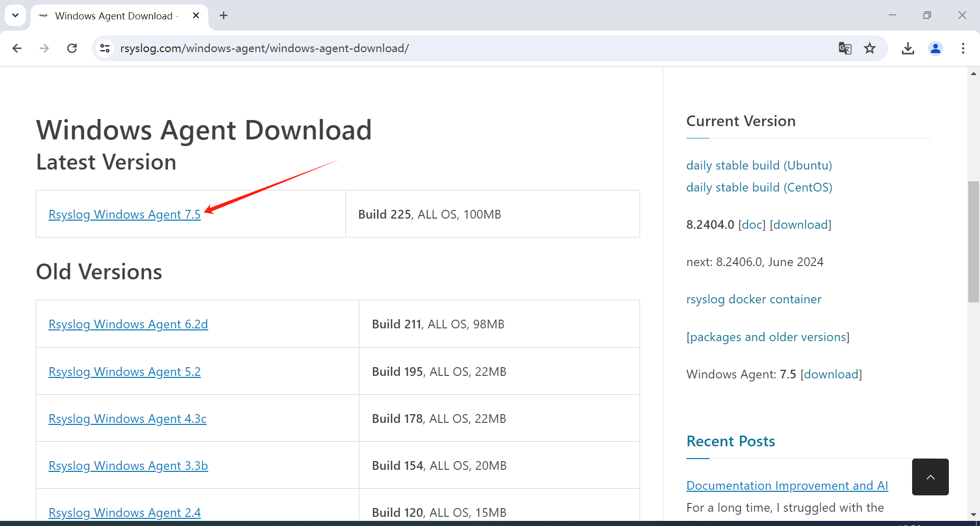Click the scroll-to-top arrow button
This screenshot has width=980, height=526.
[x=930, y=477]
